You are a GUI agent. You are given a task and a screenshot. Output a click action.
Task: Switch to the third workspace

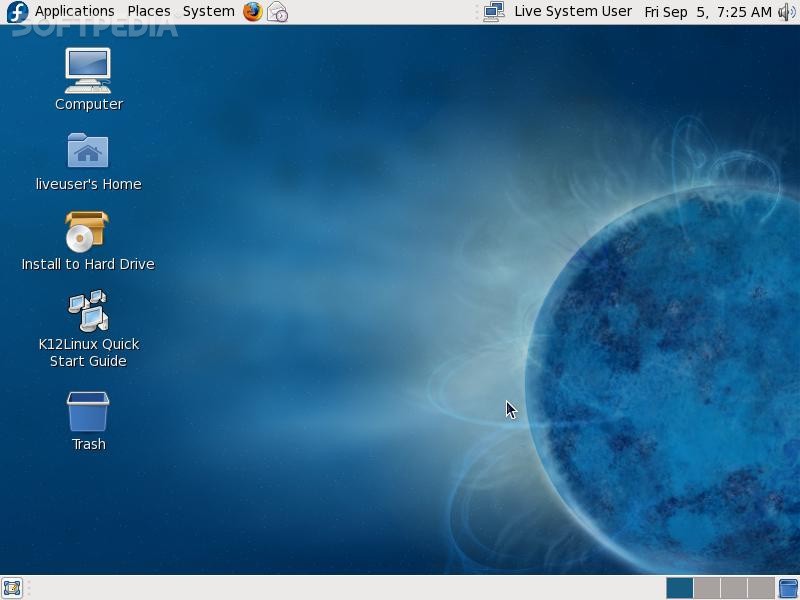(x=734, y=588)
